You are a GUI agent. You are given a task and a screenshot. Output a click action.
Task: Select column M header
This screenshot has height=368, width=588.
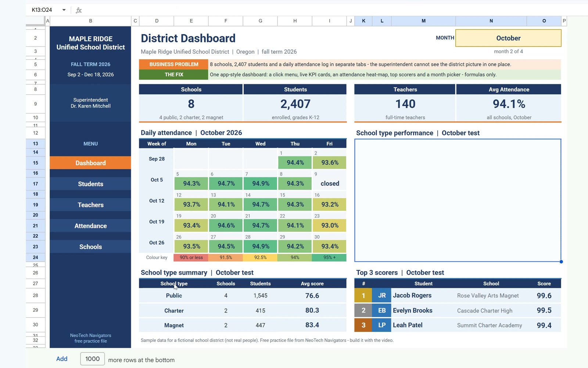click(x=423, y=21)
